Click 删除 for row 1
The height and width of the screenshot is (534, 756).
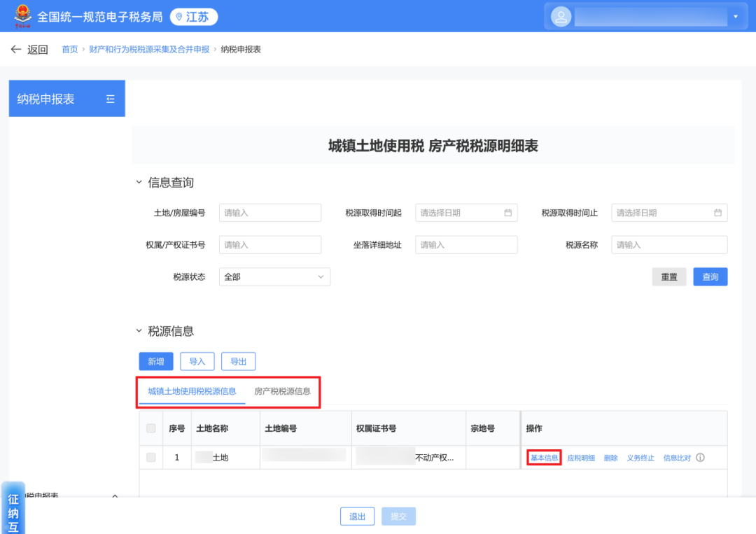point(610,458)
